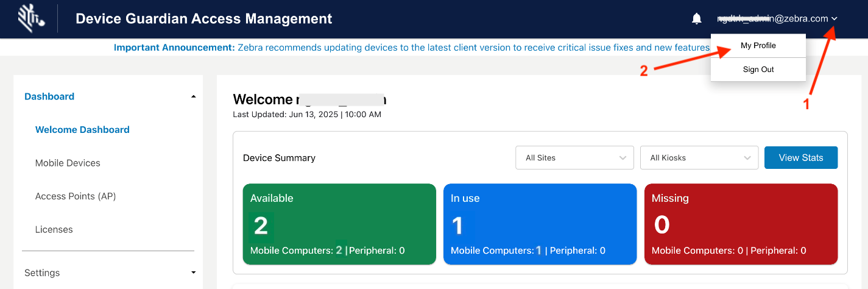Click the View Stats button
868x289 pixels.
coord(800,158)
